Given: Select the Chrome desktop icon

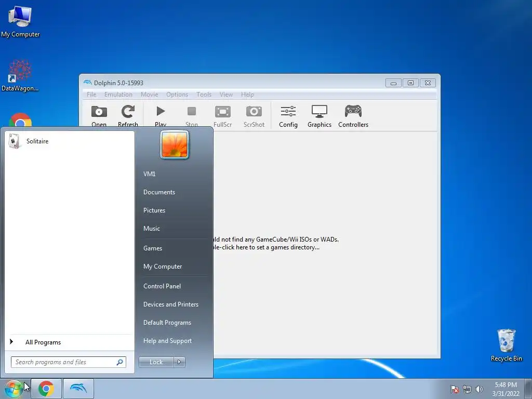Looking at the screenshot, I should 20,120.
